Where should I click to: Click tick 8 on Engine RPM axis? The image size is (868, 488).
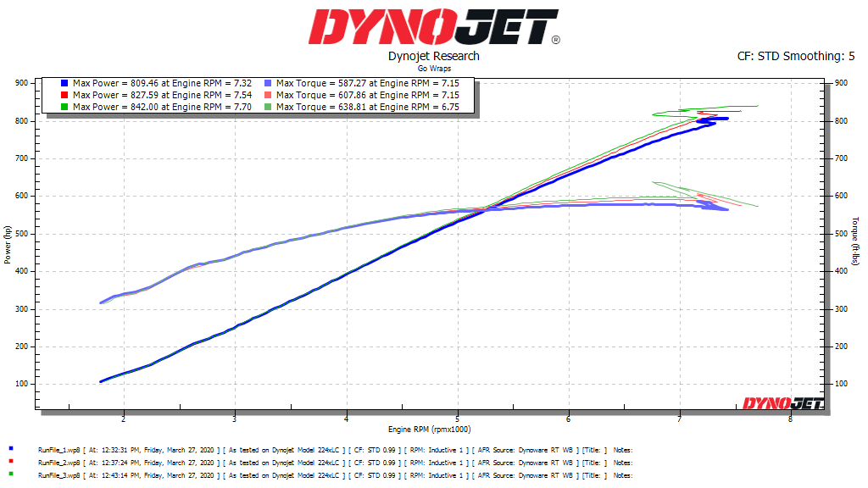tap(791, 419)
